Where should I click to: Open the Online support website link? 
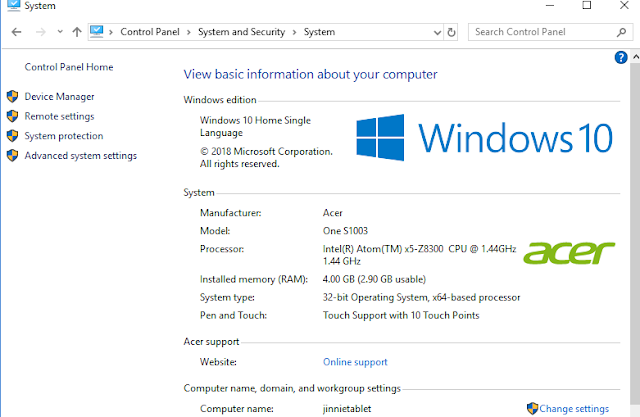[355, 362]
